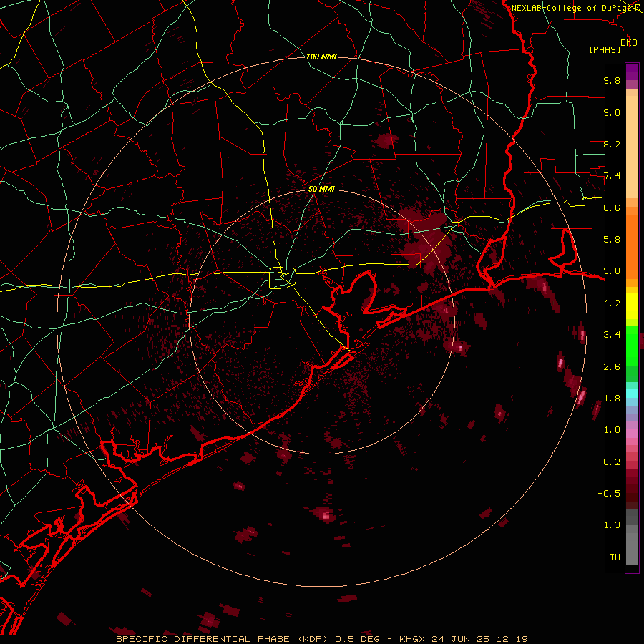
Task: Click the 9.8 value on the color scale
Action: click(x=612, y=80)
